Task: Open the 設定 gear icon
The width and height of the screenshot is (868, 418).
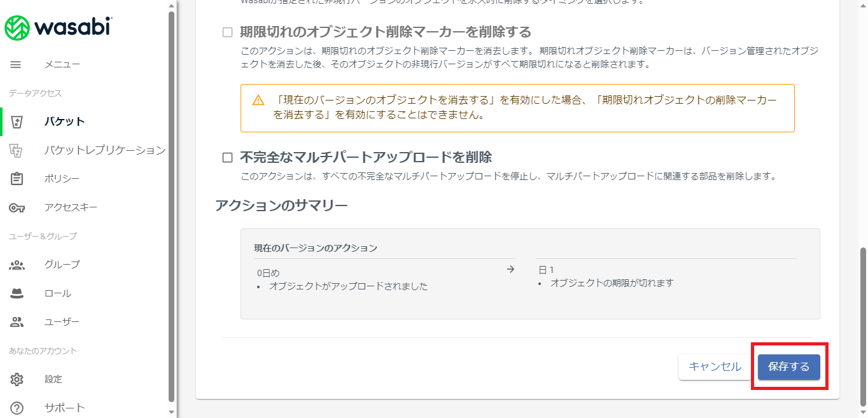Action: pyautogui.click(x=17, y=379)
